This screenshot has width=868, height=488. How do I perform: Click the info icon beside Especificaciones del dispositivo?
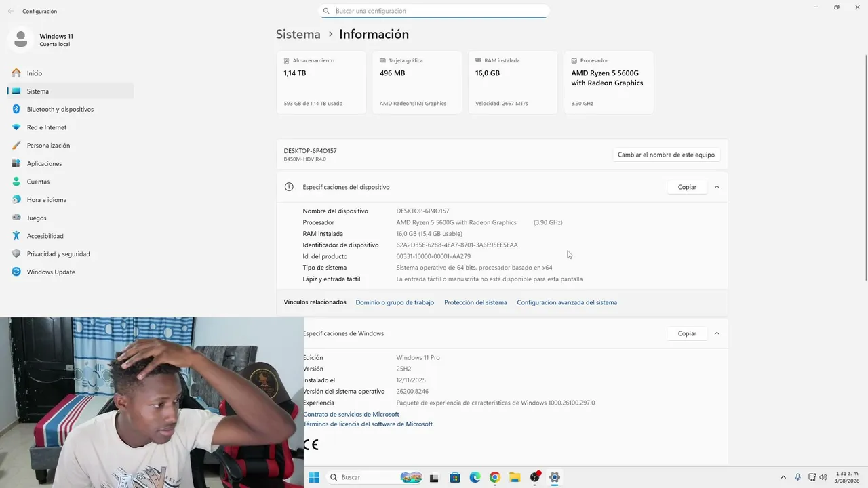pos(289,187)
